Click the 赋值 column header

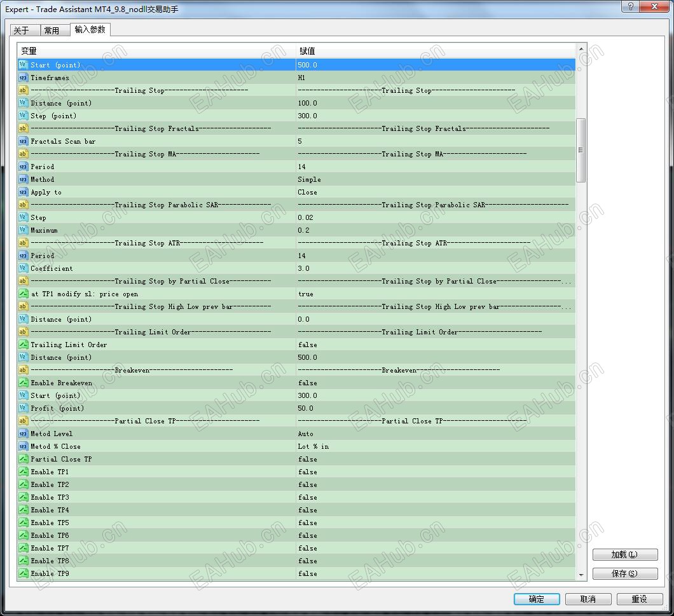(x=436, y=51)
